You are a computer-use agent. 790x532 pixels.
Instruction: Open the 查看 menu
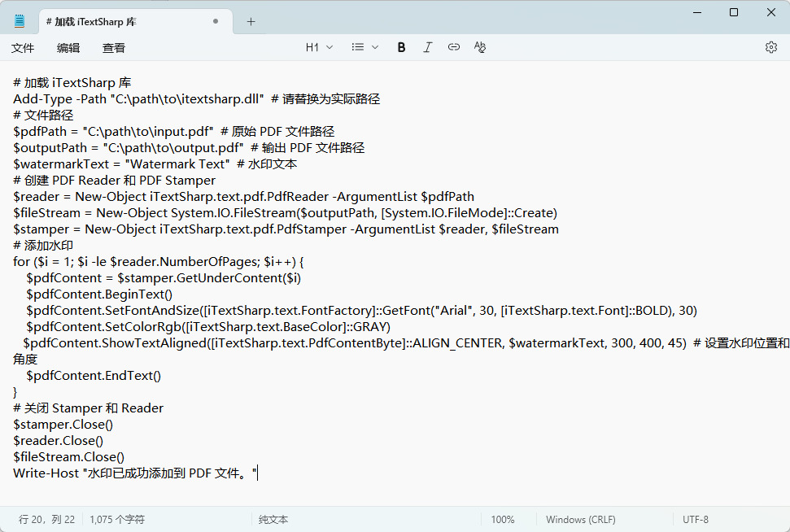click(x=113, y=48)
